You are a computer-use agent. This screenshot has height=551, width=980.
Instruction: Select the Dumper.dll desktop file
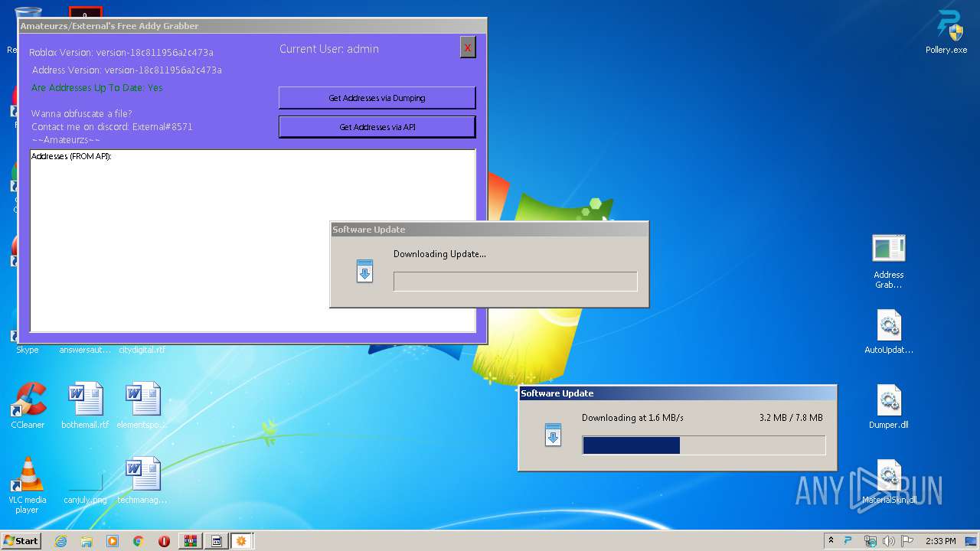tap(889, 406)
